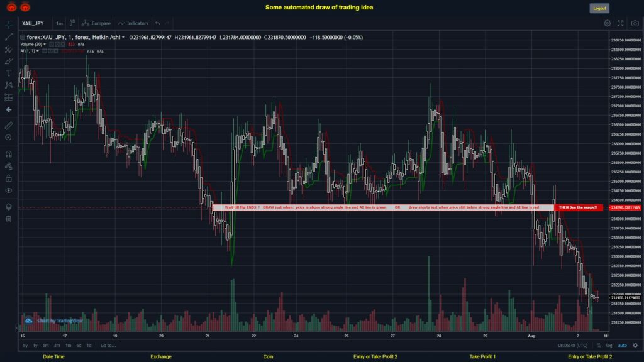Screen dimensions: 644x362
Task: Show the object tree layers icon
Action: [9, 207]
